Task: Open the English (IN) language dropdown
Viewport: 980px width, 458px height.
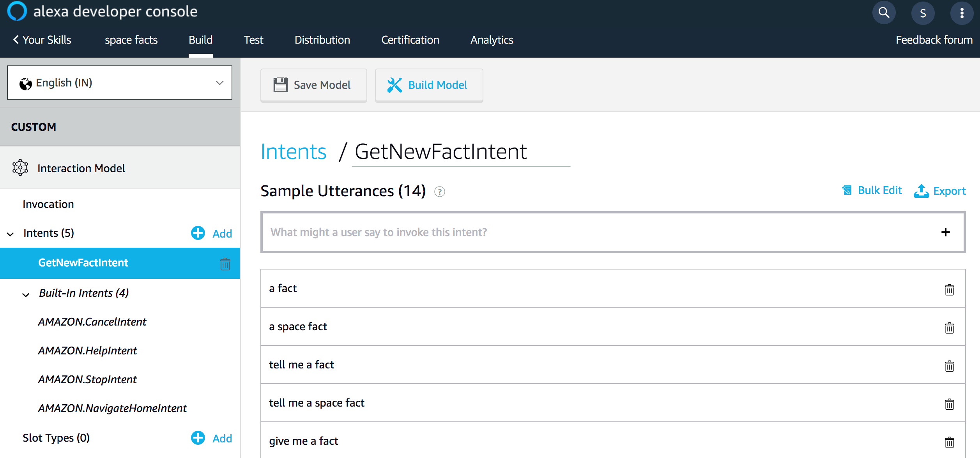Action: (x=119, y=83)
